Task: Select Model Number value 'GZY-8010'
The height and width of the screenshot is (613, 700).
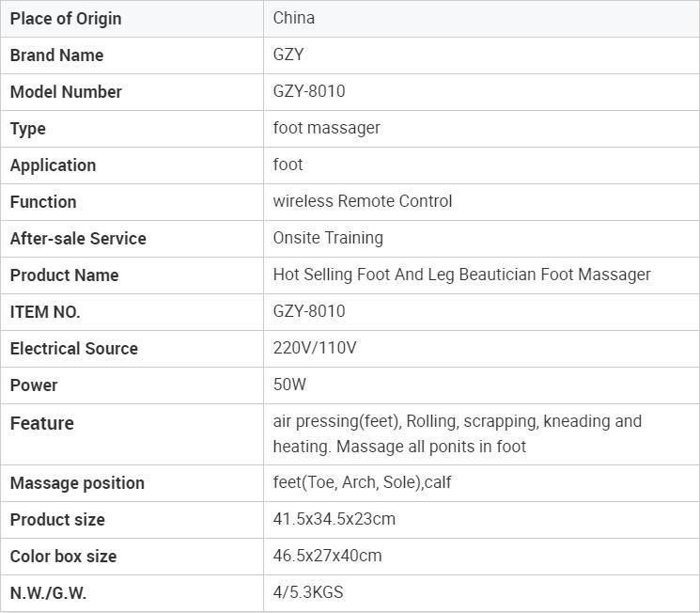Action: point(309,91)
